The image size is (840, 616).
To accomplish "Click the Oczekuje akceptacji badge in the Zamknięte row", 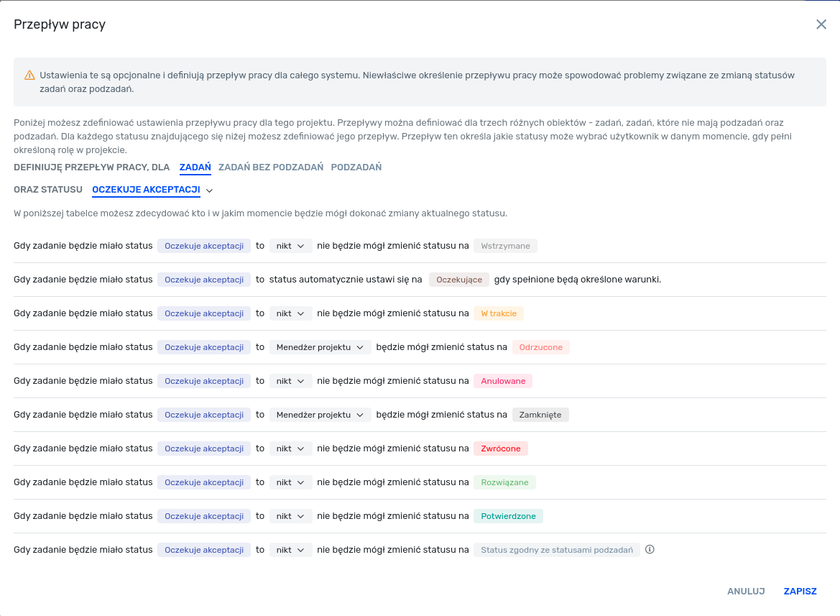I will click(204, 415).
